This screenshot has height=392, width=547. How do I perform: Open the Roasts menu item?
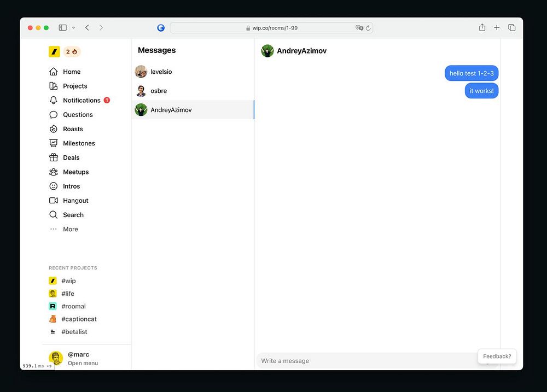(73, 128)
